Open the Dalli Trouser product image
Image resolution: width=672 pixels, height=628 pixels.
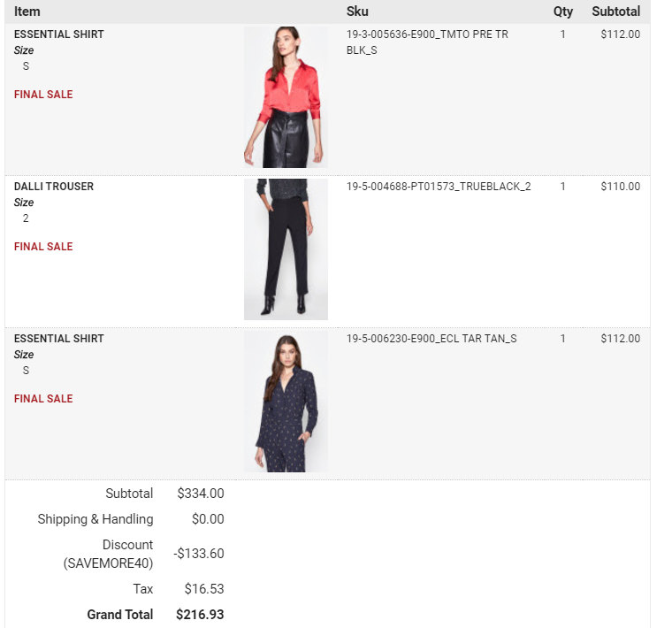tap(286, 249)
